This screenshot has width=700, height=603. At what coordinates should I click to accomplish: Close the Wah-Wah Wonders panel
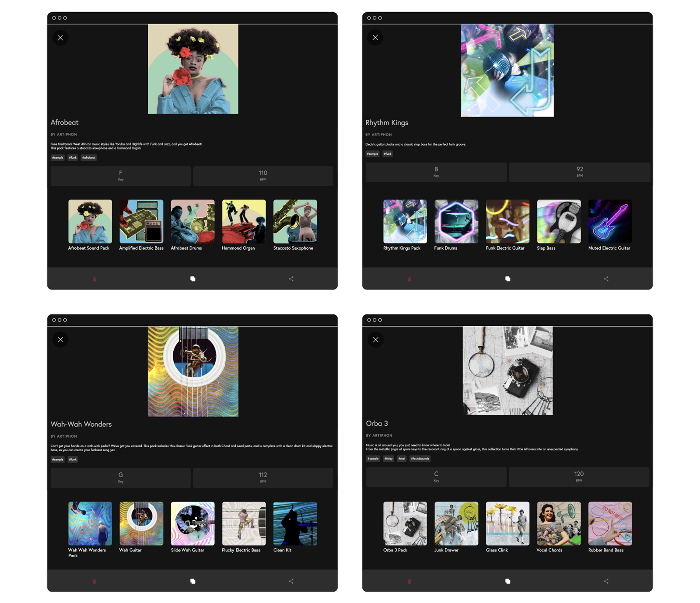click(x=60, y=340)
